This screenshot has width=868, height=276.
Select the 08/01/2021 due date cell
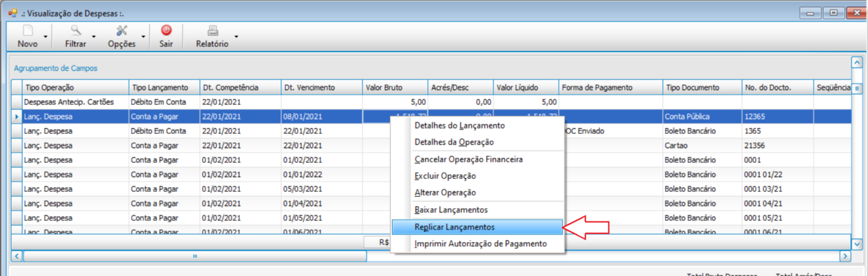tap(321, 117)
